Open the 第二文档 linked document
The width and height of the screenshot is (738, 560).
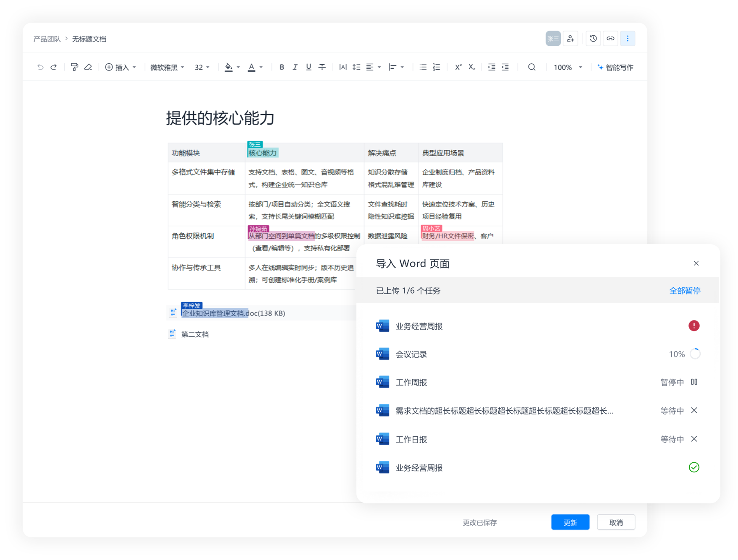click(195, 334)
